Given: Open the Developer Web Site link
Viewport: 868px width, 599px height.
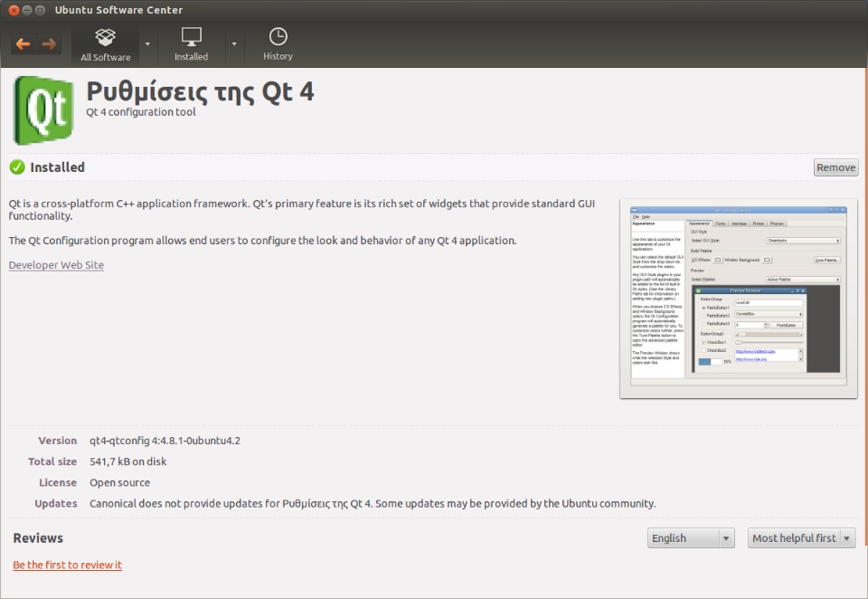Looking at the screenshot, I should click(x=56, y=265).
